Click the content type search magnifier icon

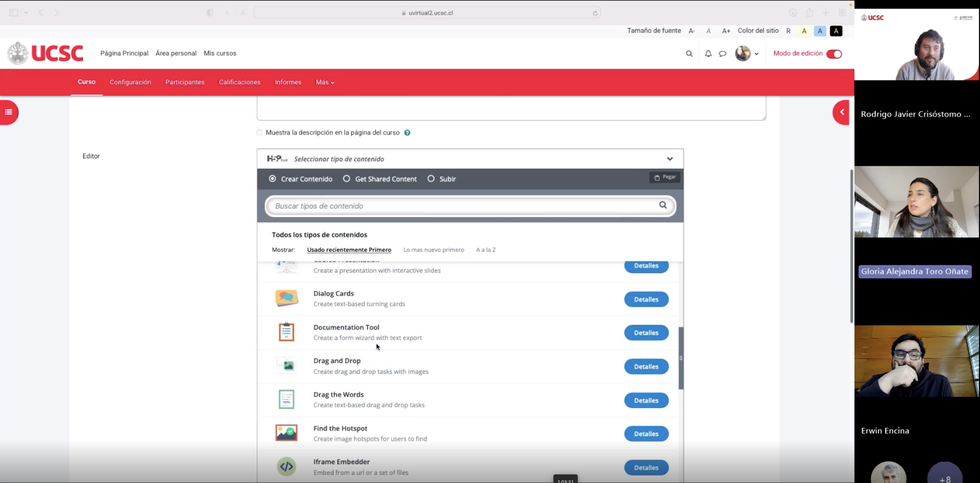tap(663, 205)
